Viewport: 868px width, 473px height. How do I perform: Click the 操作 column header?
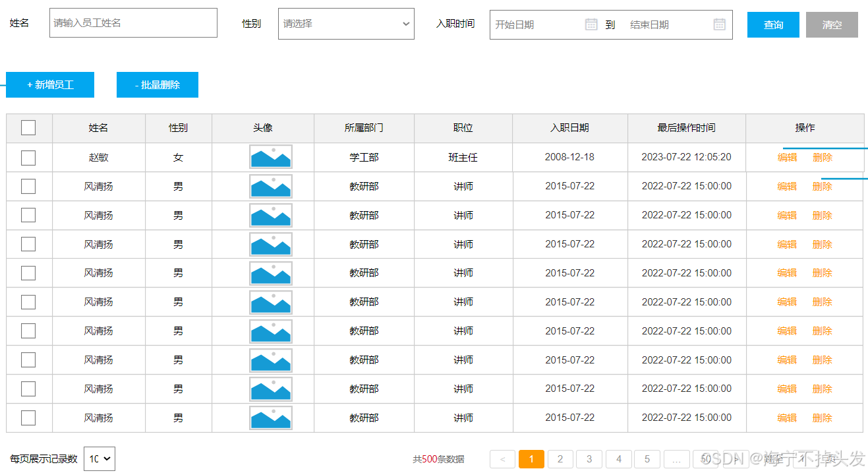click(805, 128)
